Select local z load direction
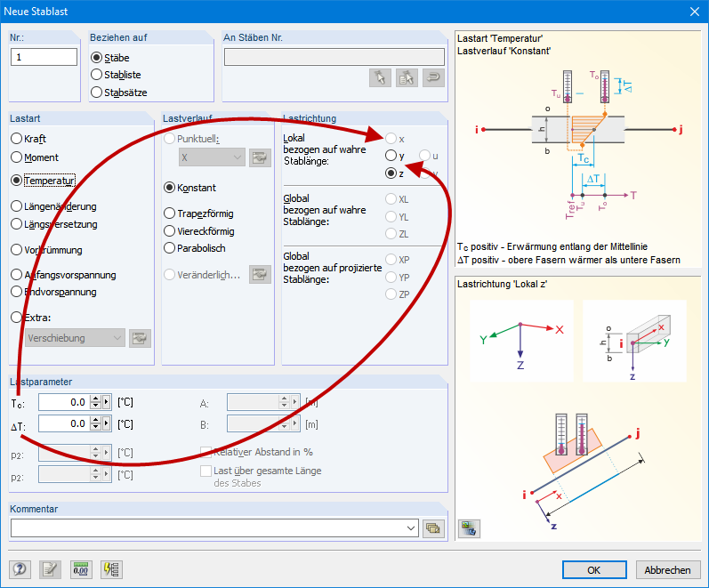The width and height of the screenshot is (709, 588). click(391, 173)
